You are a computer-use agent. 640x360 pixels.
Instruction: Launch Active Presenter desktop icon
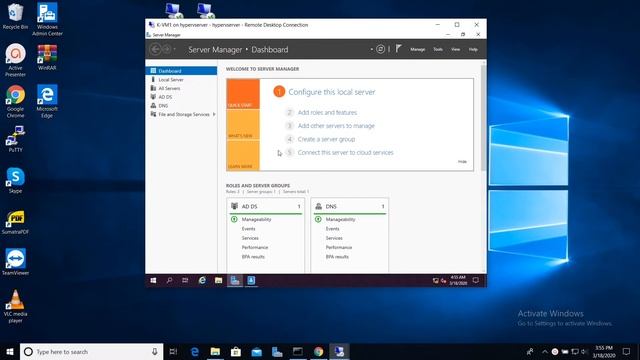15,60
